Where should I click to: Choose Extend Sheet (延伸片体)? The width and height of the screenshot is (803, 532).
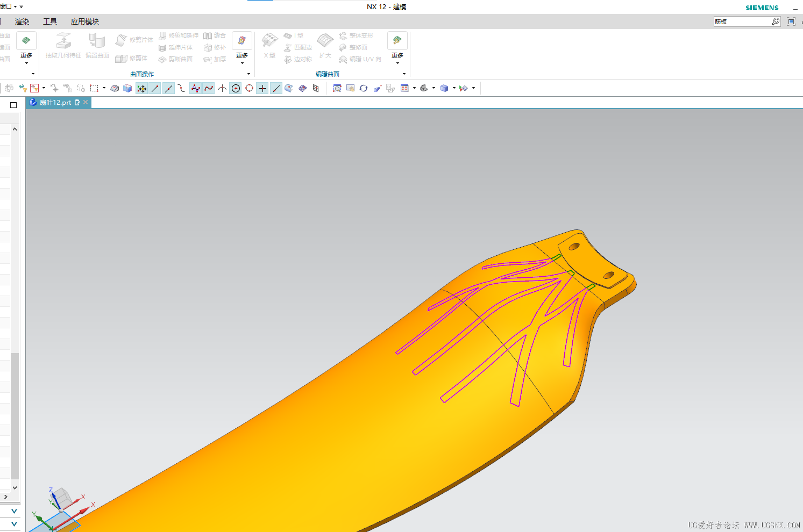click(x=175, y=47)
